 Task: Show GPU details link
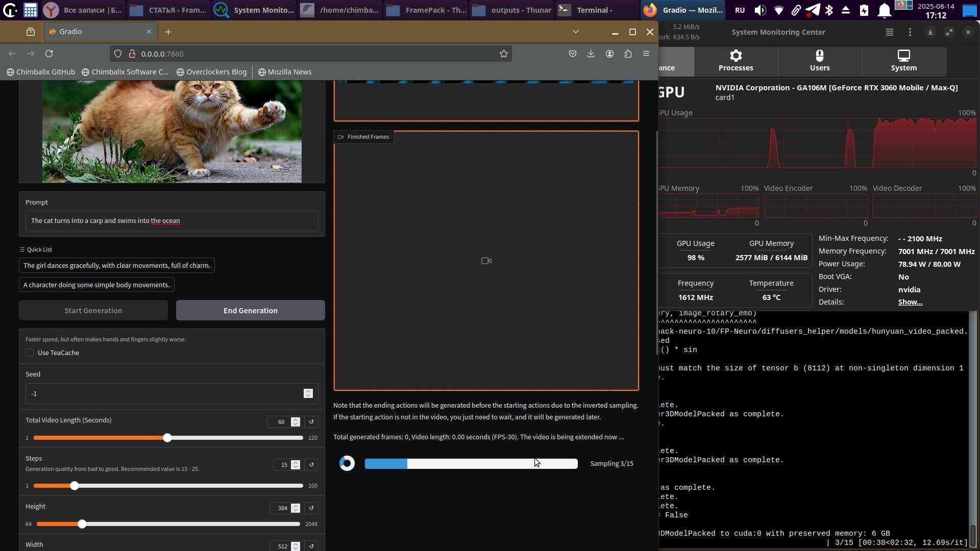[x=910, y=302]
